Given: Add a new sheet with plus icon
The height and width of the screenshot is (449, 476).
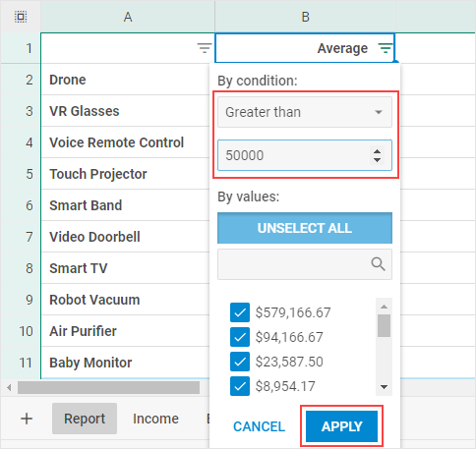Looking at the screenshot, I should 27,419.
